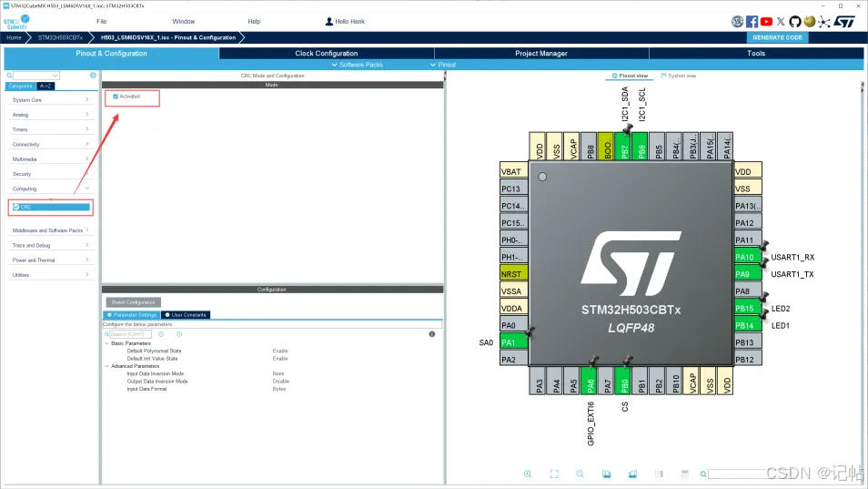Click the parameter search field
Image resolution: width=868 pixels, height=489 pixels.
(x=129, y=334)
